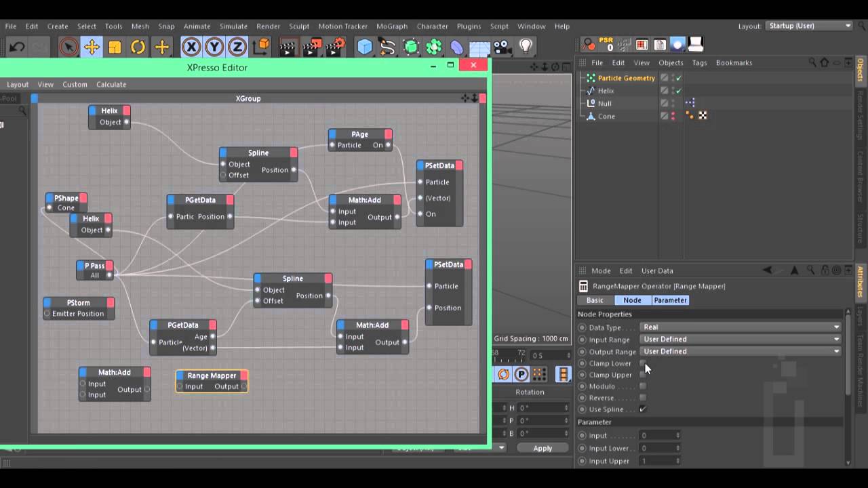This screenshot has width=868, height=488.
Task: Toggle Particle Geometry enable checkmark
Action: coord(679,78)
